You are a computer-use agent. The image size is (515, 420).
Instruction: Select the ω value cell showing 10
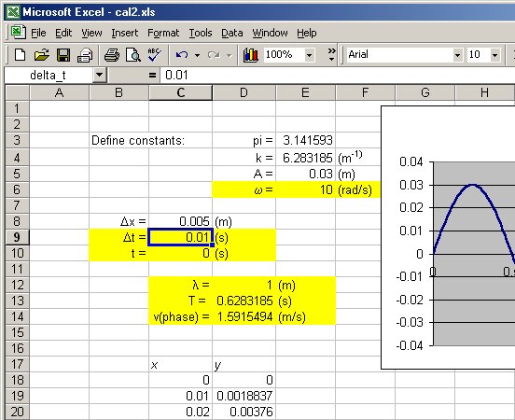click(306, 189)
